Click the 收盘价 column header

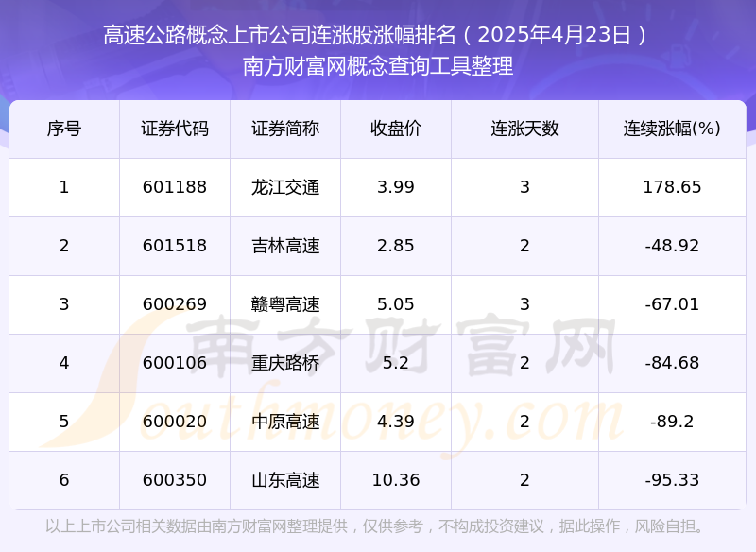tap(396, 129)
